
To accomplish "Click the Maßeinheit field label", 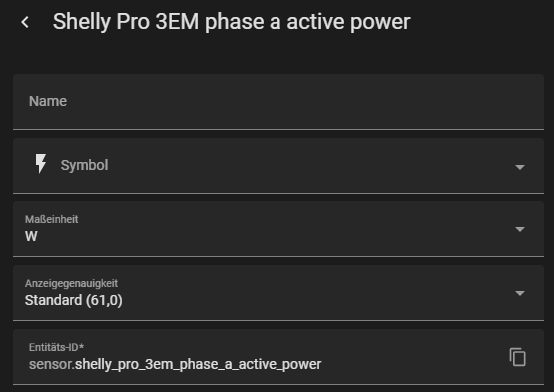I will [51, 219].
